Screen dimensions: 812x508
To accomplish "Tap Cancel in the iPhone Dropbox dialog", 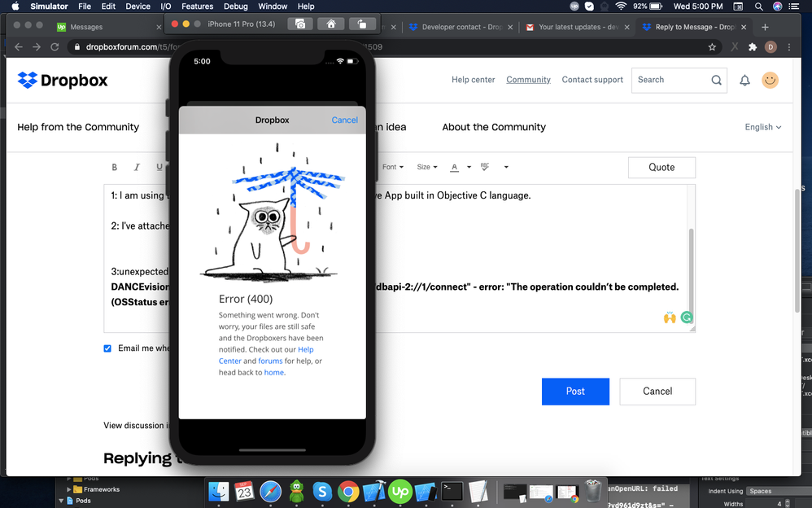I will 344,120.
